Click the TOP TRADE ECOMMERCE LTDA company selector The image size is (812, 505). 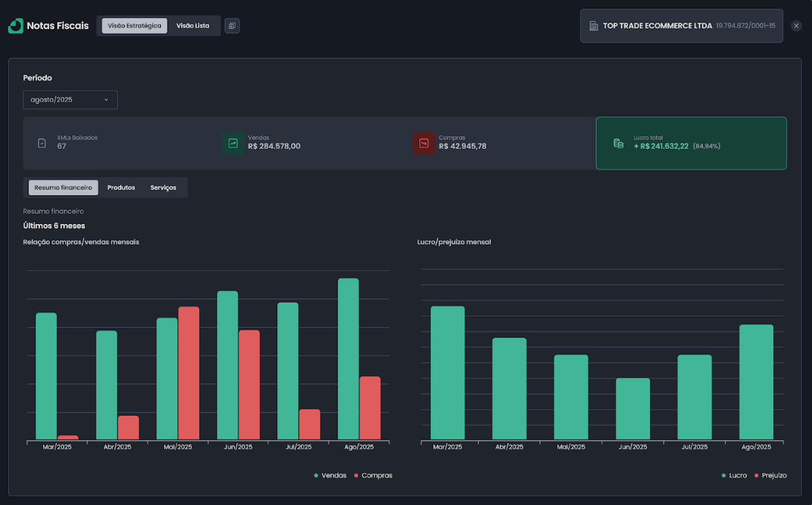coord(681,26)
